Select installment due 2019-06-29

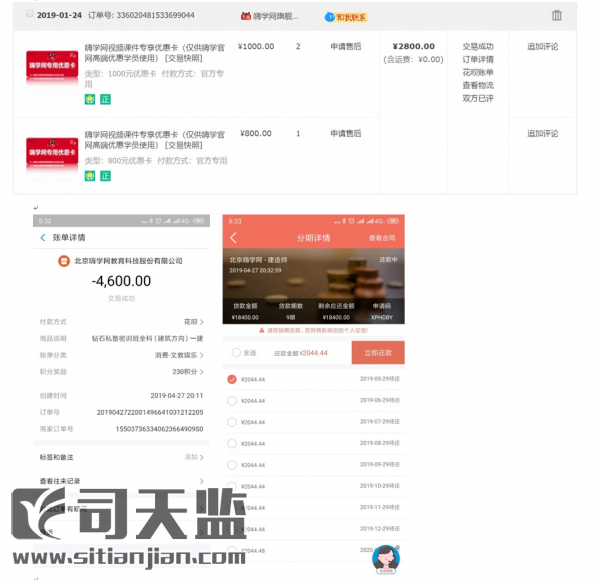coord(232,401)
